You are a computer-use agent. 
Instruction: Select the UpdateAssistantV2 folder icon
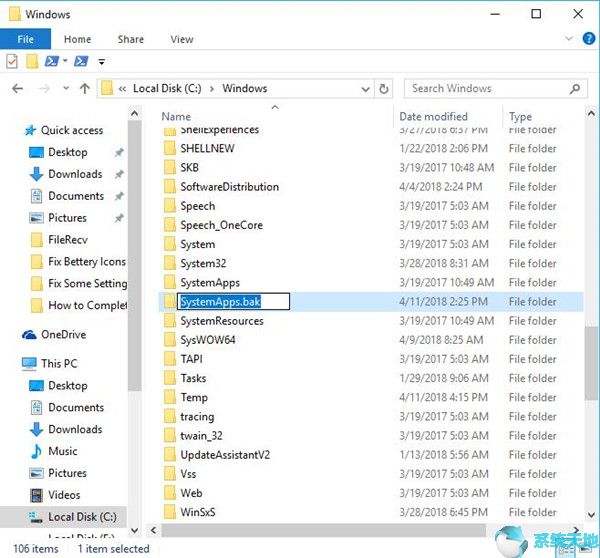(170, 455)
